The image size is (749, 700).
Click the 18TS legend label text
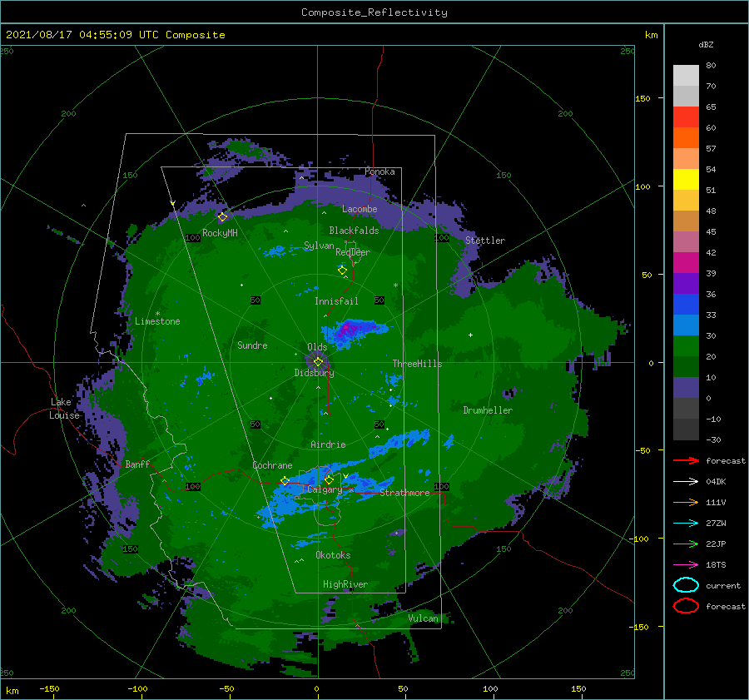(x=716, y=565)
